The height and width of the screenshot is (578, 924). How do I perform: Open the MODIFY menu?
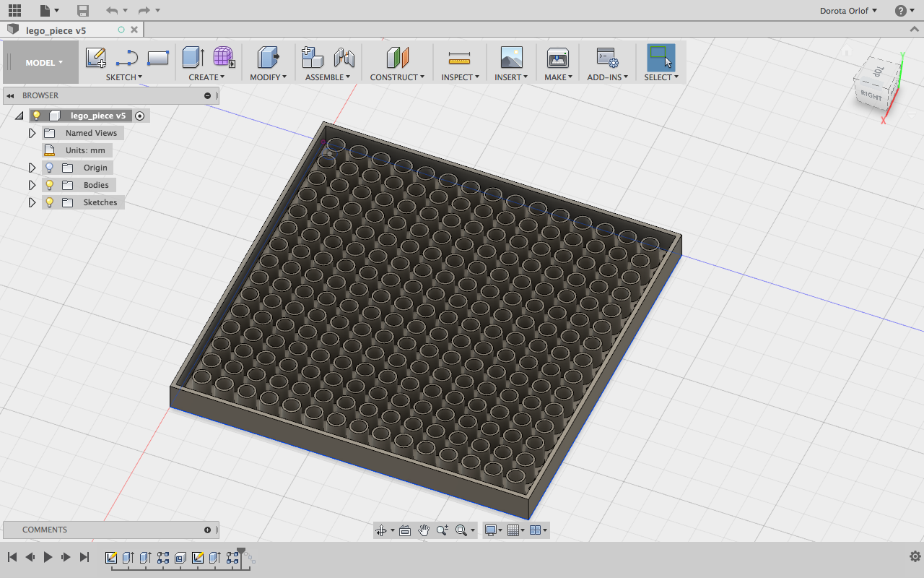(x=267, y=77)
